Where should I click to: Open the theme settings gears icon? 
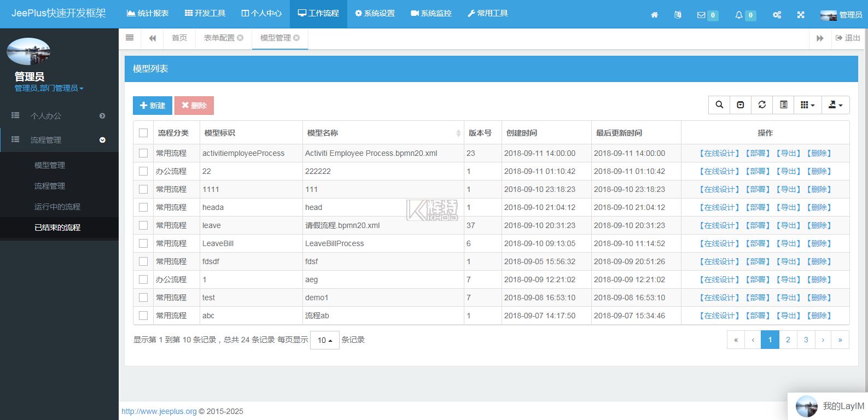pyautogui.click(x=777, y=15)
